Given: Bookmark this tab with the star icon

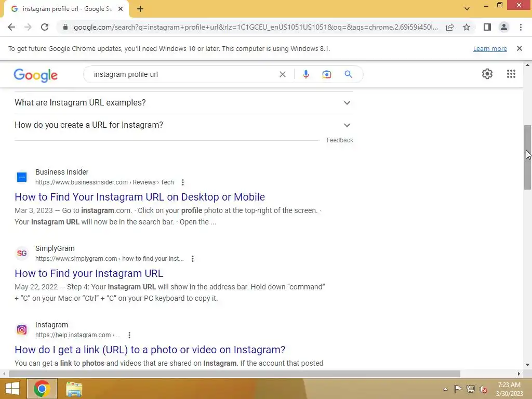Looking at the screenshot, I should 467,27.
